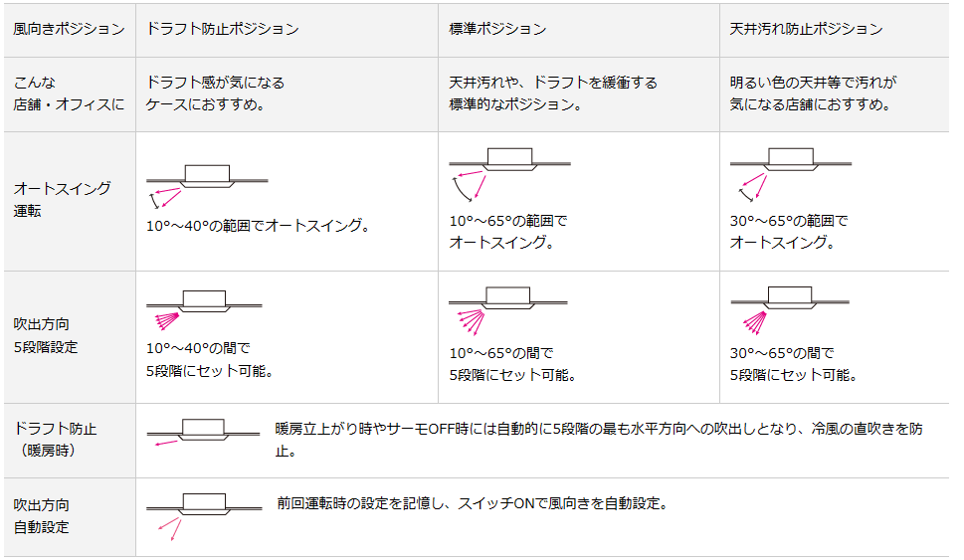Image resolution: width=964 pixels, height=560 pixels.
Task: Click the standard position auto swing diagram
Action: 509,175
